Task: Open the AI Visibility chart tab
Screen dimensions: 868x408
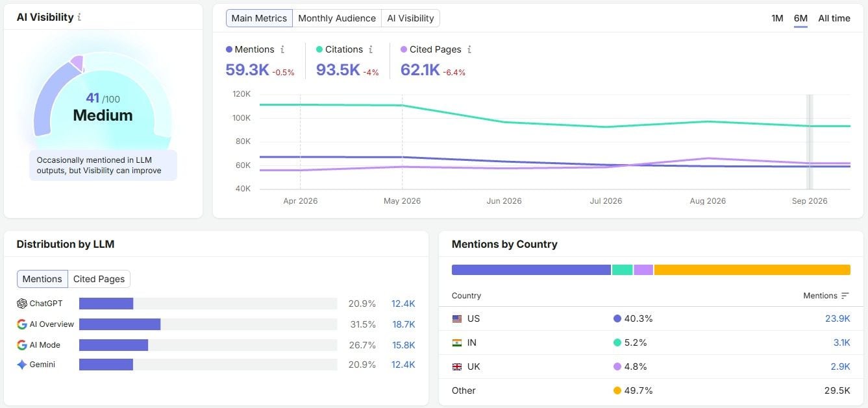Action: (x=410, y=18)
